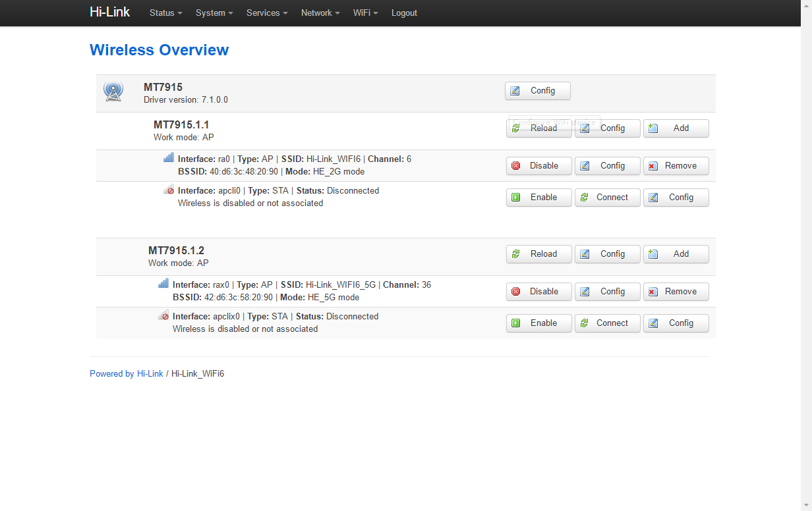Image resolution: width=812 pixels, height=511 pixels.
Task: Connect the apclix0 STA interface
Action: [x=607, y=323]
